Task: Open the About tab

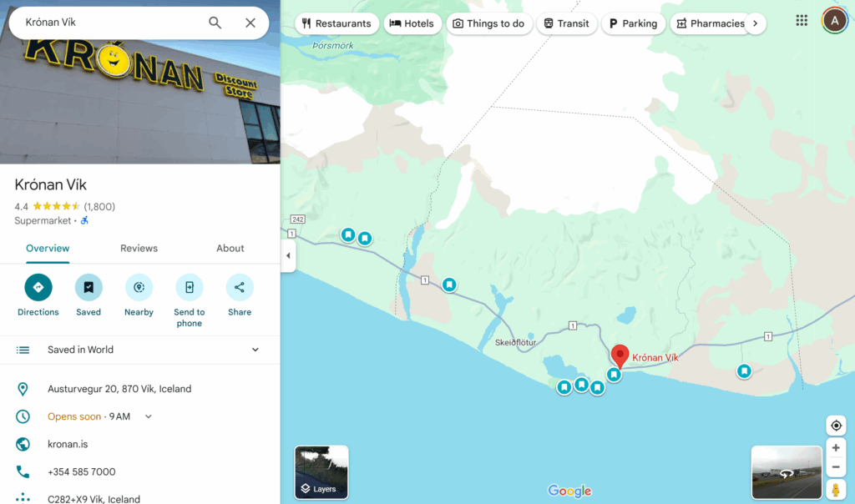Action: click(230, 249)
